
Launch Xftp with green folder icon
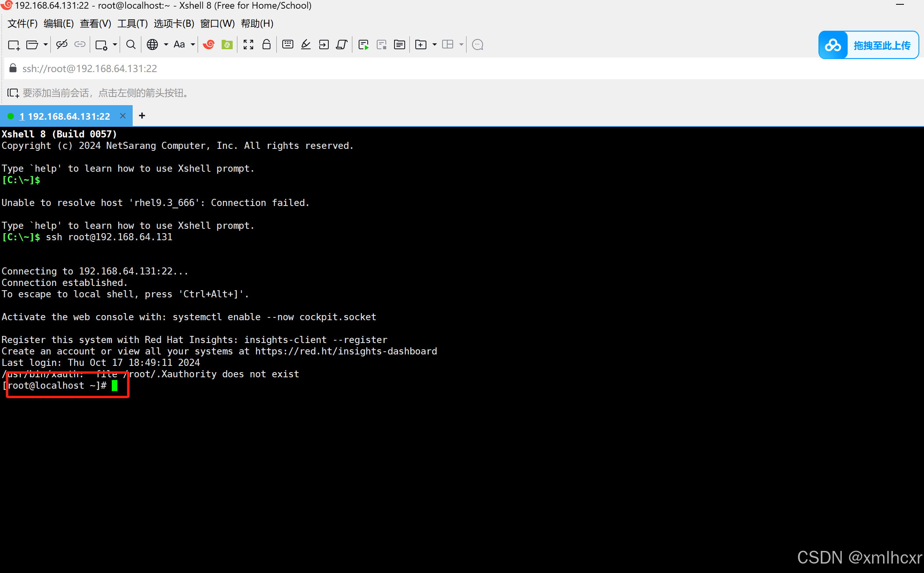(227, 45)
